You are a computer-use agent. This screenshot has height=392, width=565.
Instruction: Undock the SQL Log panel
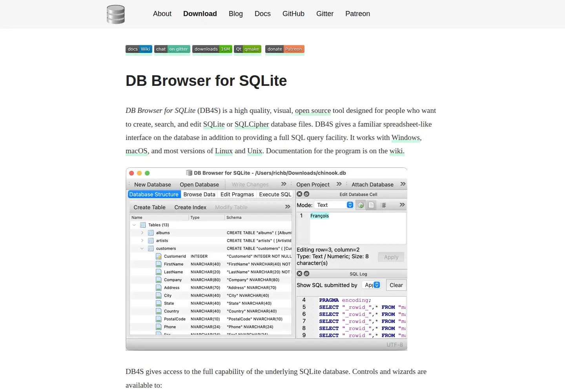(306, 274)
